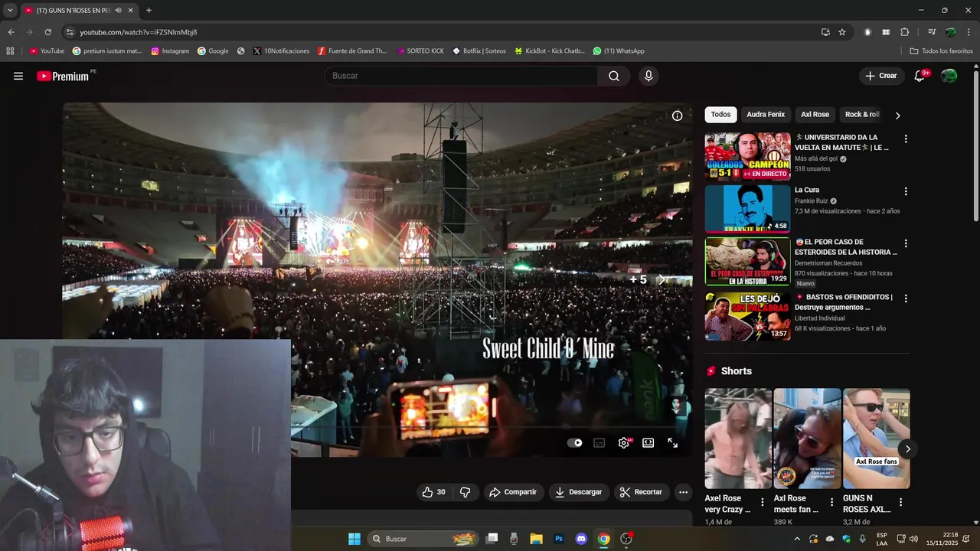Open a new browser tab
This screenshot has height=551, width=980.
pyautogui.click(x=149, y=11)
